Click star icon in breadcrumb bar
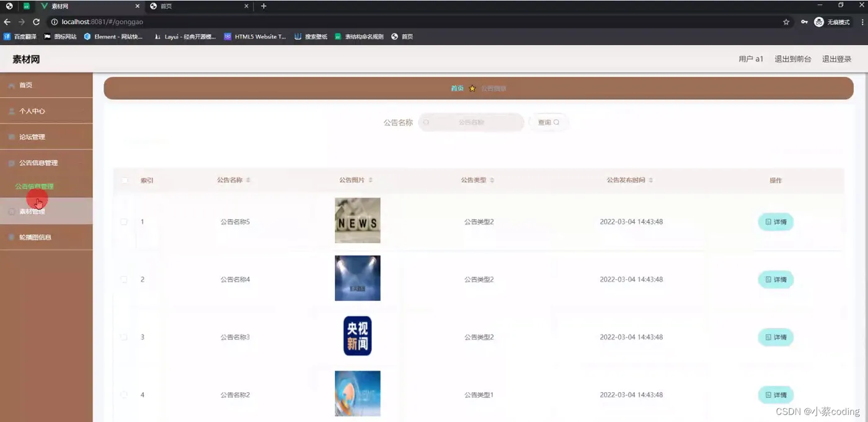Viewport: 868px width, 422px height. pyautogui.click(x=472, y=88)
